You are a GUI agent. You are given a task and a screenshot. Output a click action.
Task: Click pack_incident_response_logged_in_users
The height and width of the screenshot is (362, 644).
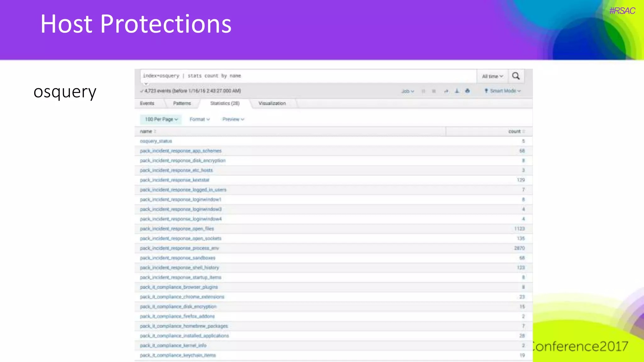point(183,190)
